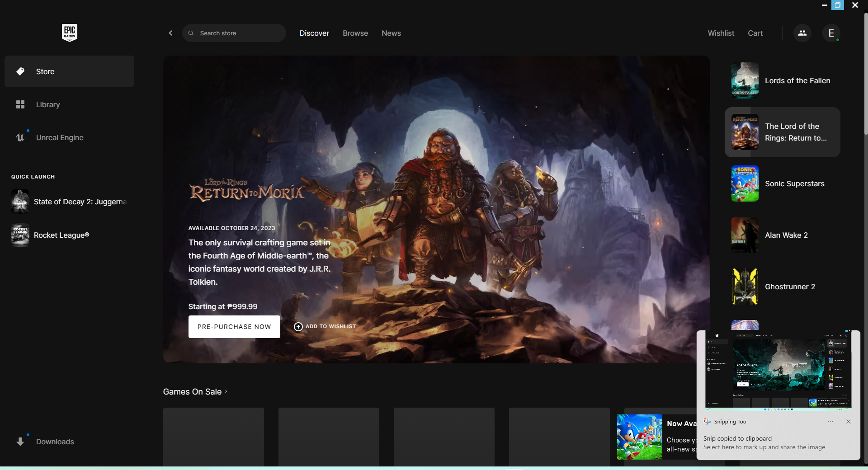This screenshot has width=868, height=470.
Task: Click the Library grid icon
Action: [x=20, y=104]
